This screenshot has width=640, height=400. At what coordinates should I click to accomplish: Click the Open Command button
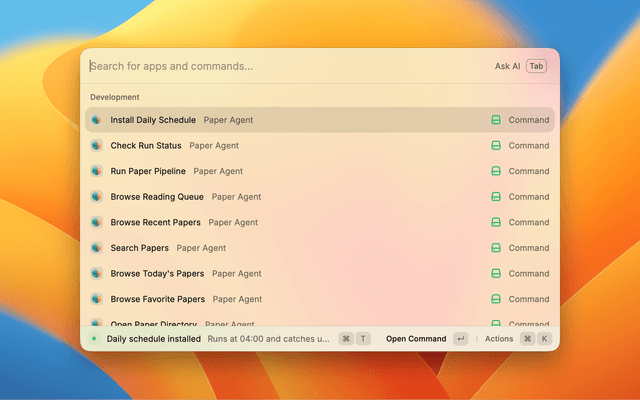coord(416,339)
